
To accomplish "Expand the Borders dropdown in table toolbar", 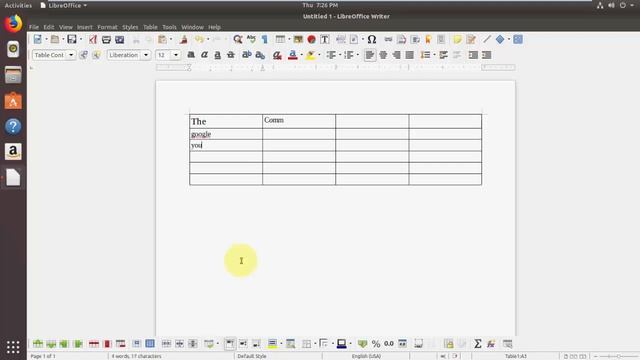I will (315, 344).
